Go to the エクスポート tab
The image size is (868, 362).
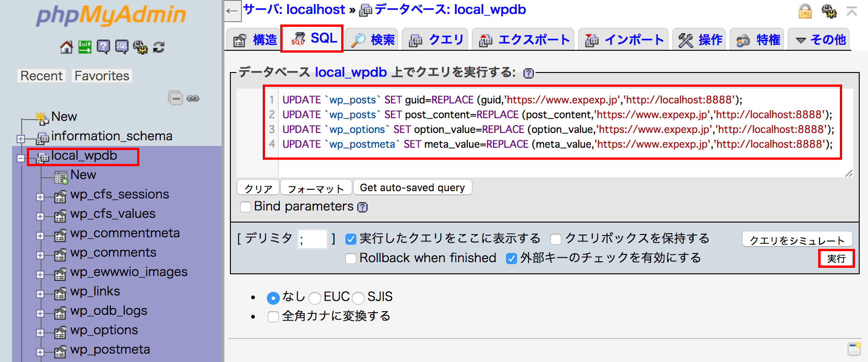pyautogui.click(x=524, y=40)
